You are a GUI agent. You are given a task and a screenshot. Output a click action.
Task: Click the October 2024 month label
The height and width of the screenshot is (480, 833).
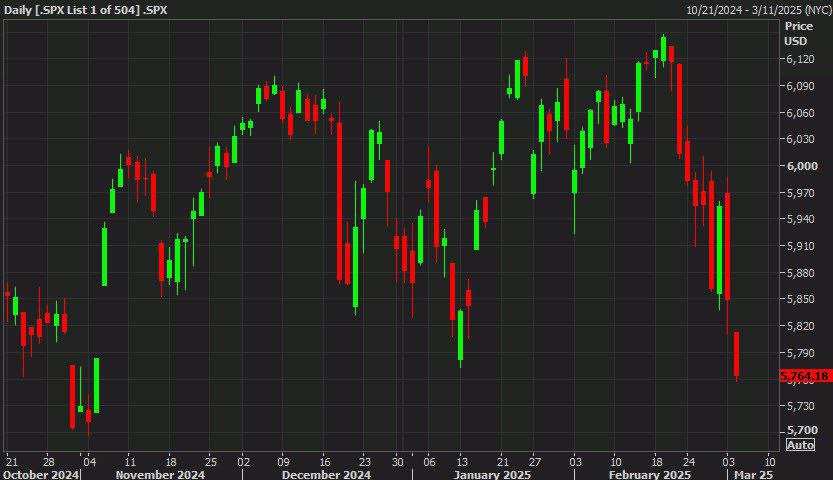click(41, 474)
